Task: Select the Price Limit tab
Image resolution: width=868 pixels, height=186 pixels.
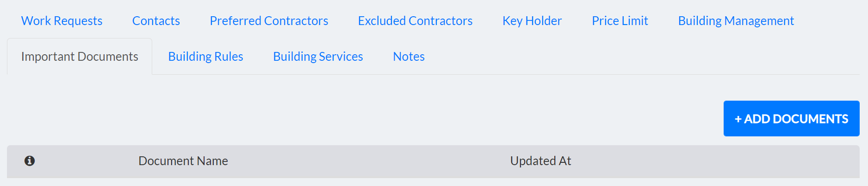Action: pyautogui.click(x=620, y=21)
